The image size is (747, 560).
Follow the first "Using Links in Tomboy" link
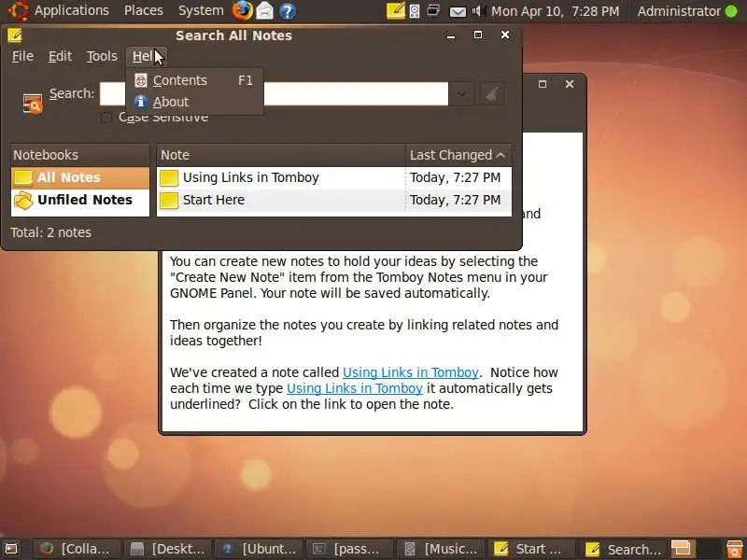pyautogui.click(x=411, y=372)
